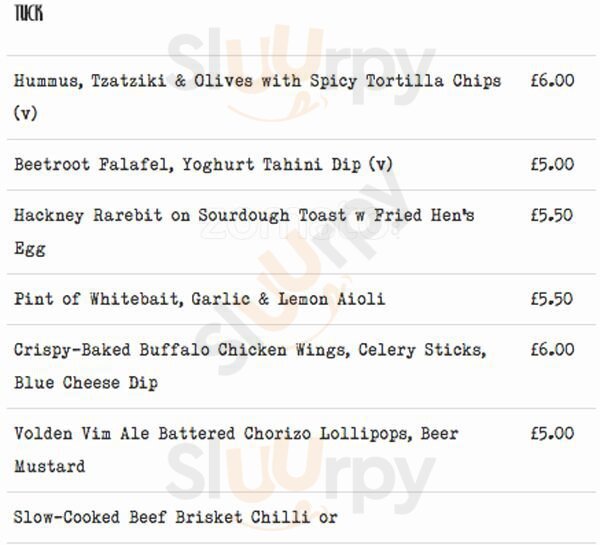Screen dimensions: 600x545
Task: Click the £5.50 price for Hackney Rarebit
Action: tap(552, 216)
